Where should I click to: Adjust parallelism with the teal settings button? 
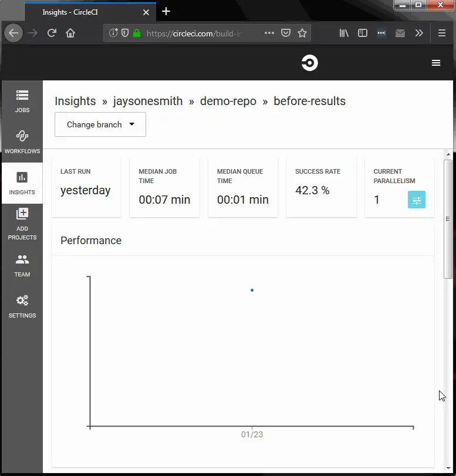coord(417,200)
